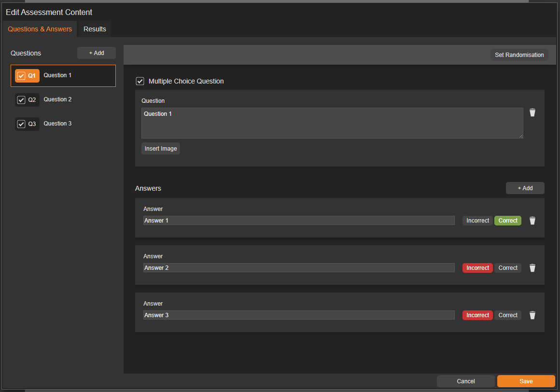Click into the Answer 2 text field
This screenshot has height=392, width=560.
pyautogui.click(x=298, y=268)
